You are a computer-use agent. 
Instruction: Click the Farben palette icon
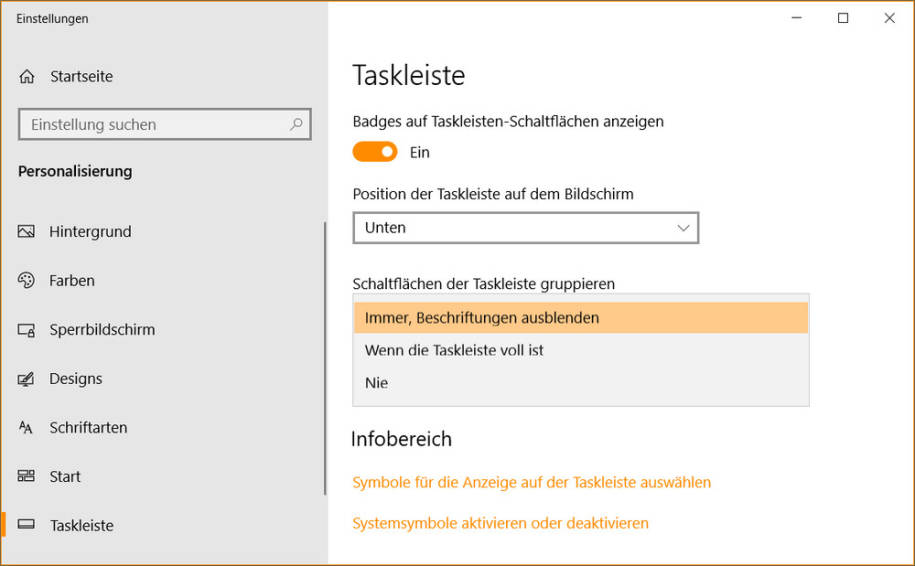click(x=27, y=281)
